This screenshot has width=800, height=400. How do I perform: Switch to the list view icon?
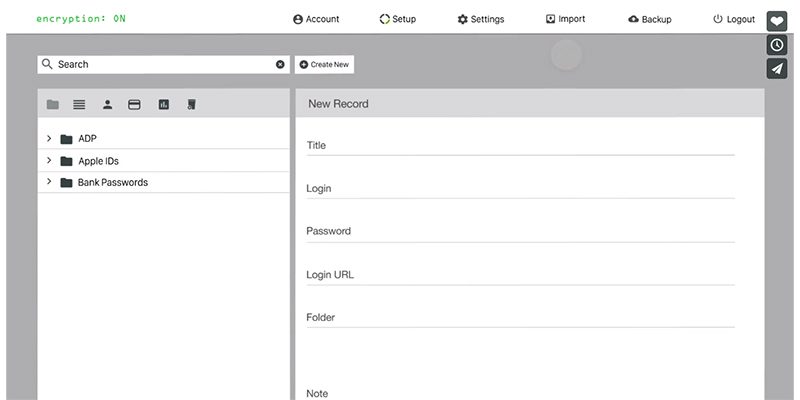[x=79, y=104]
